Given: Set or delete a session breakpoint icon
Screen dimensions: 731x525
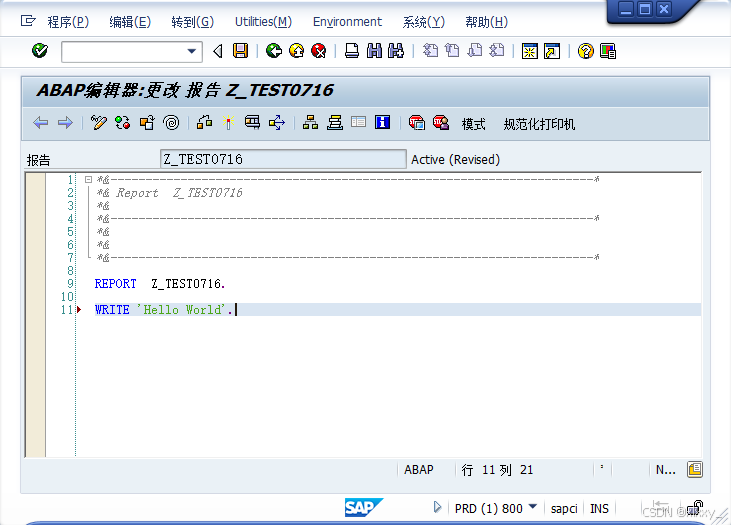Looking at the screenshot, I should tap(416, 123).
